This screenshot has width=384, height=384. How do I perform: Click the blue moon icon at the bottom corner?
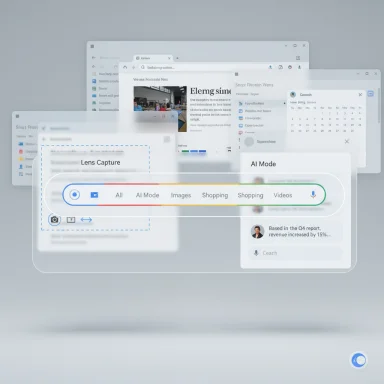[359, 360]
